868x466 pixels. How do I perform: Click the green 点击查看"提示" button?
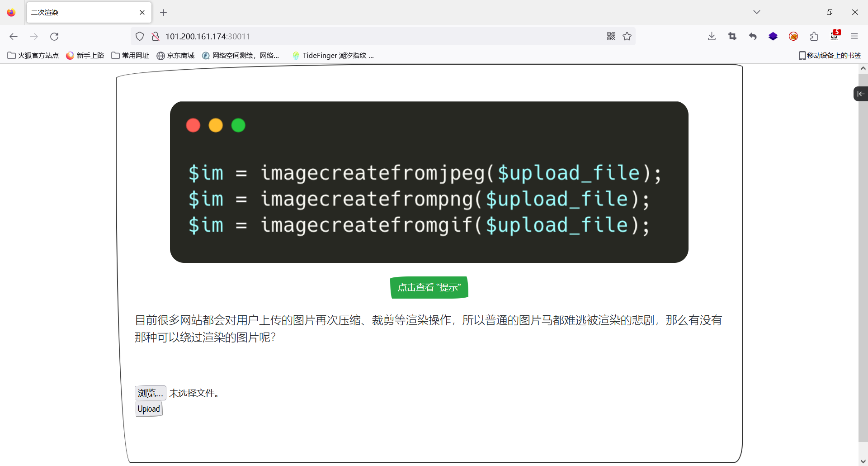point(429,287)
